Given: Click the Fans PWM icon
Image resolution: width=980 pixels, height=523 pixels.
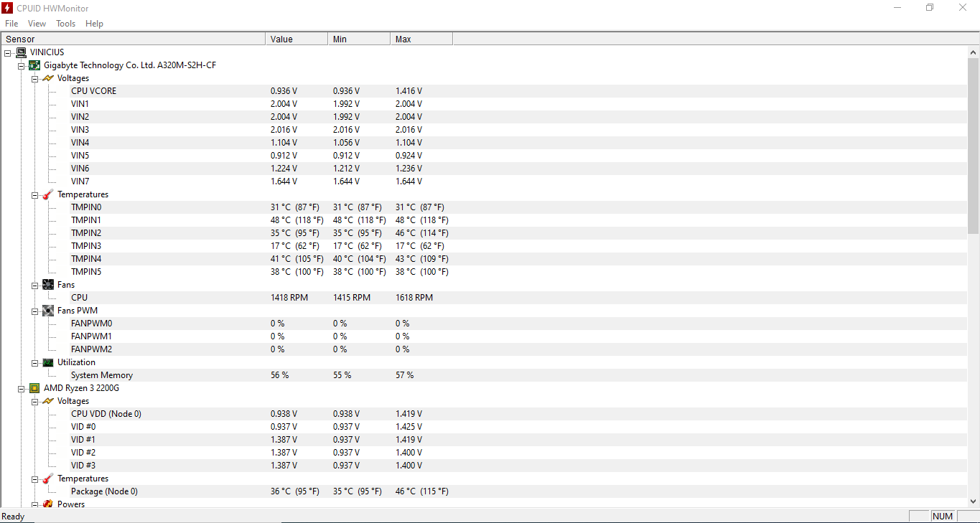Looking at the screenshot, I should click(48, 311).
